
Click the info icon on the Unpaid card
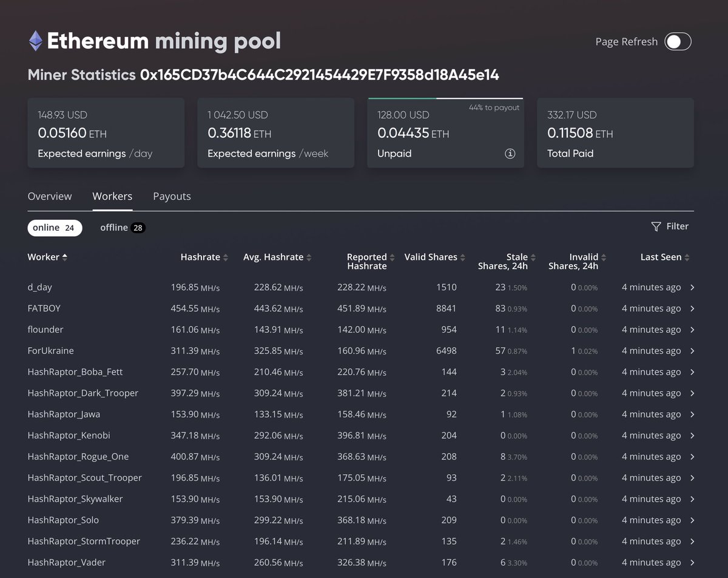tap(510, 154)
